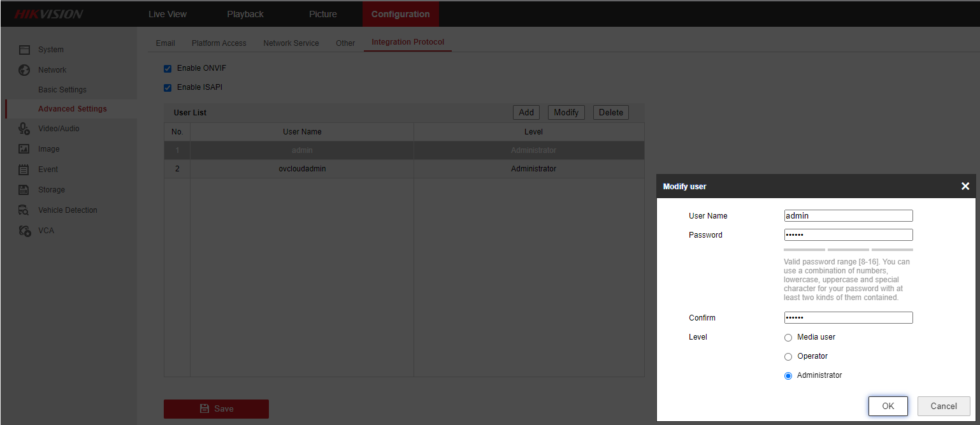Close the Modify user dialog
980x425 pixels.
pyautogui.click(x=965, y=186)
